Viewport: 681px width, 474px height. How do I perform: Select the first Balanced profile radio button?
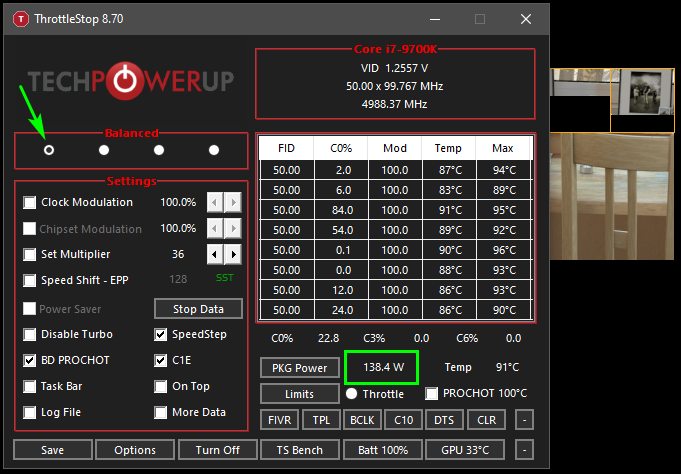pyautogui.click(x=49, y=150)
